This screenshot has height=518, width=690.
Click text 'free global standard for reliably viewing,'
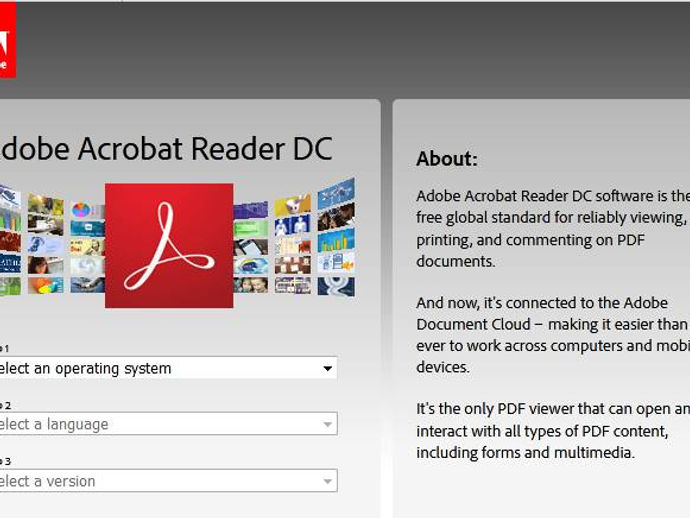click(x=551, y=218)
